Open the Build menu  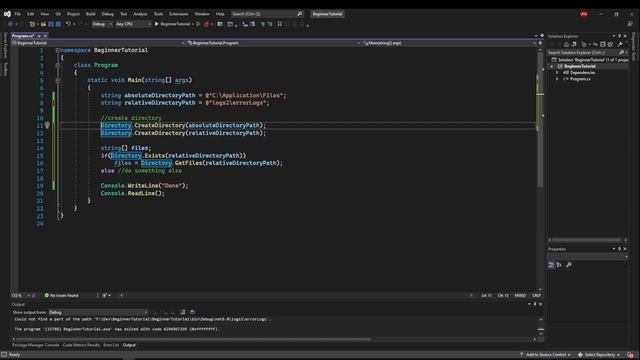click(x=91, y=14)
